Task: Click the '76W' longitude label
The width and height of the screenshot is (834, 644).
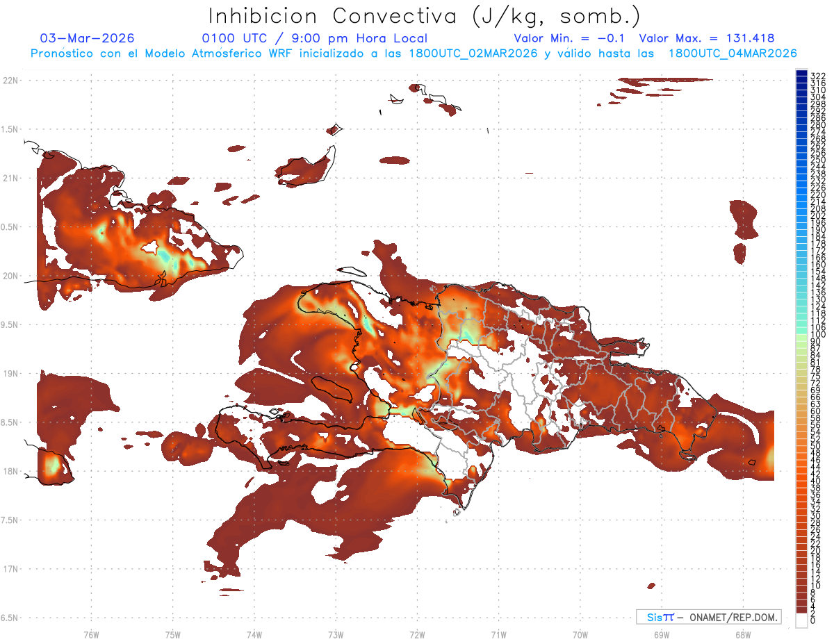Action: tap(91, 634)
